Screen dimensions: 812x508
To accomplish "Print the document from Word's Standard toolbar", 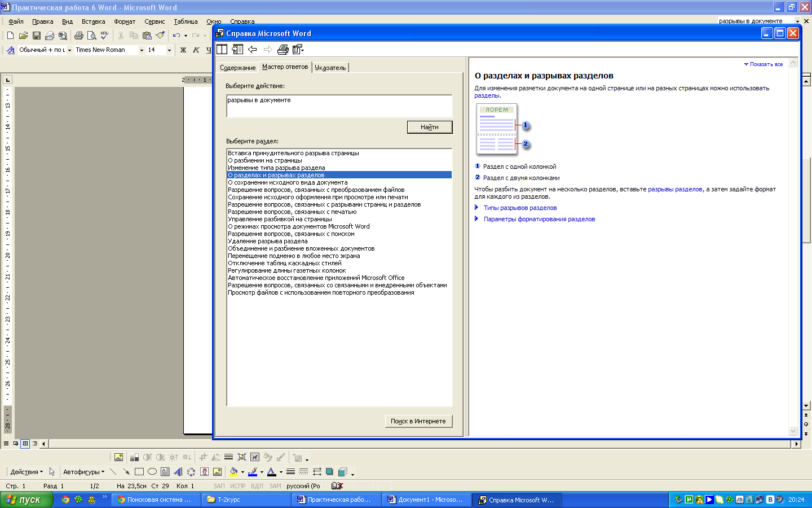I will point(78,36).
